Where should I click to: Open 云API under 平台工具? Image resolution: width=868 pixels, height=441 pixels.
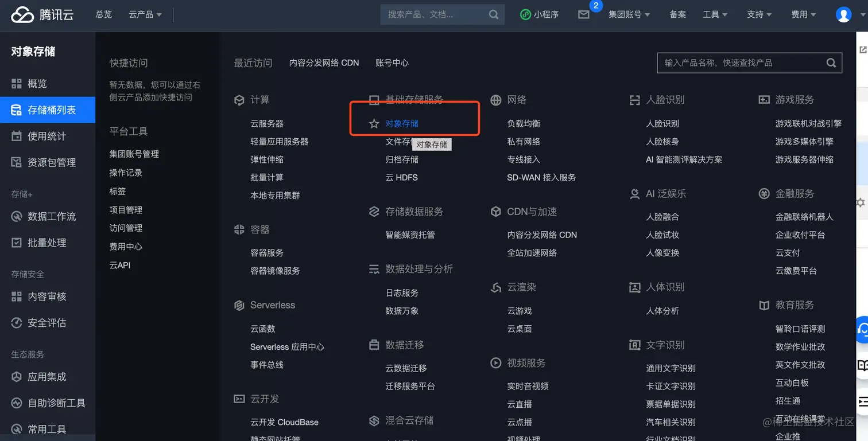(120, 266)
